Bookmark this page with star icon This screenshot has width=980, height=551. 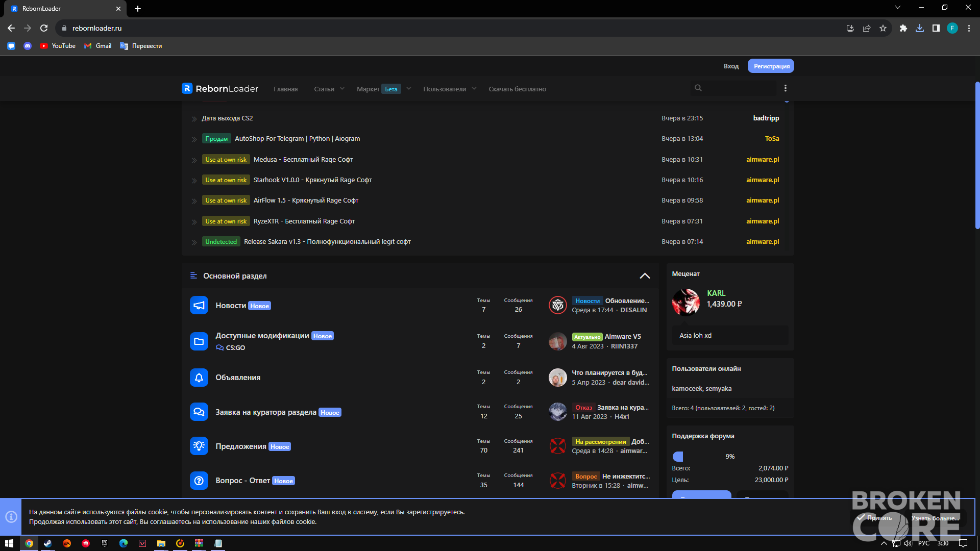tap(883, 28)
